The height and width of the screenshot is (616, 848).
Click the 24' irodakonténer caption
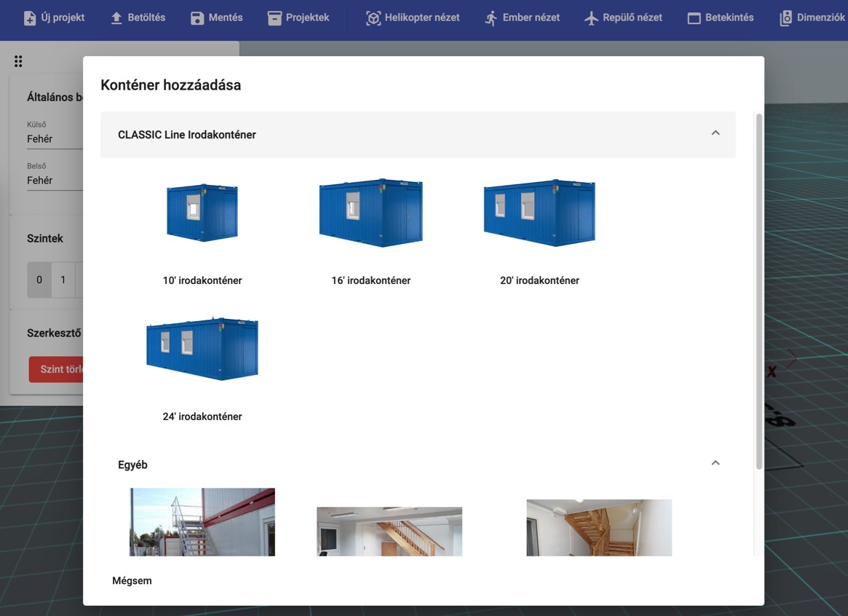click(x=202, y=417)
